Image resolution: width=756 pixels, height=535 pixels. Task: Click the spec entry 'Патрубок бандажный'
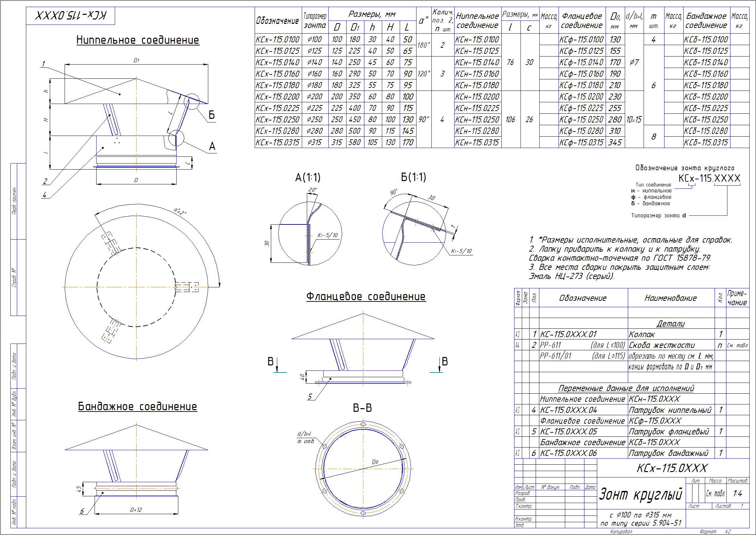coord(669,453)
